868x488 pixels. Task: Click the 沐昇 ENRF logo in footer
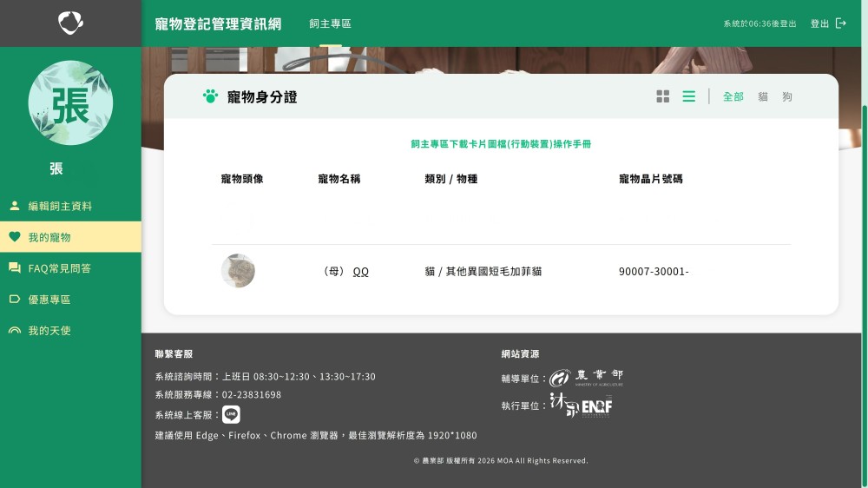tap(581, 406)
